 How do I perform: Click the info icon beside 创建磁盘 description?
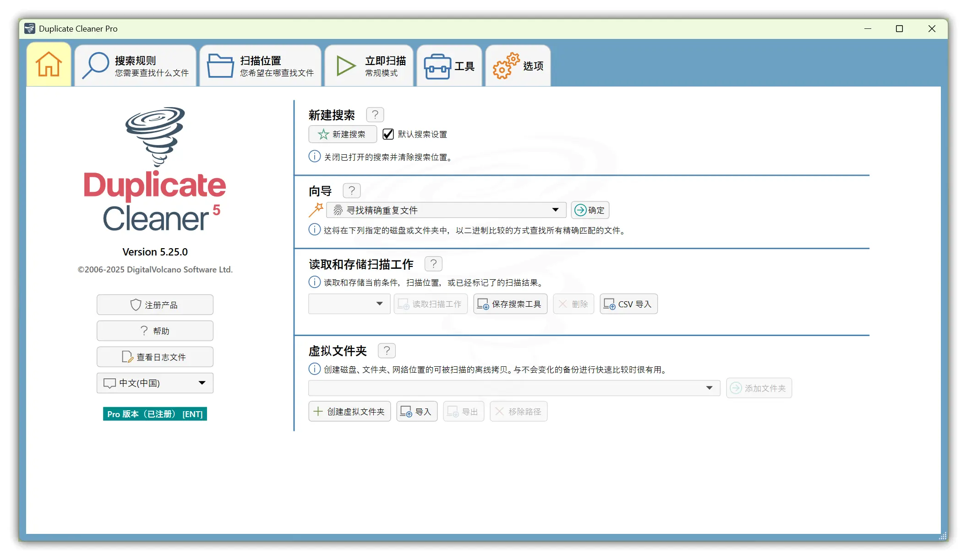click(x=314, y=369)
